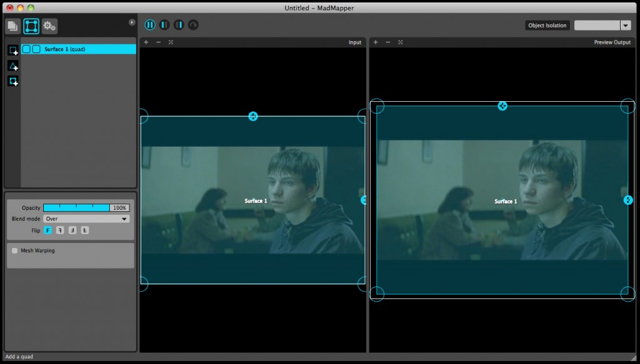Click the Surface 1 label in Preview Output
Image resolution: width=640 pixels, height=364 pixels.
point(506,202)
